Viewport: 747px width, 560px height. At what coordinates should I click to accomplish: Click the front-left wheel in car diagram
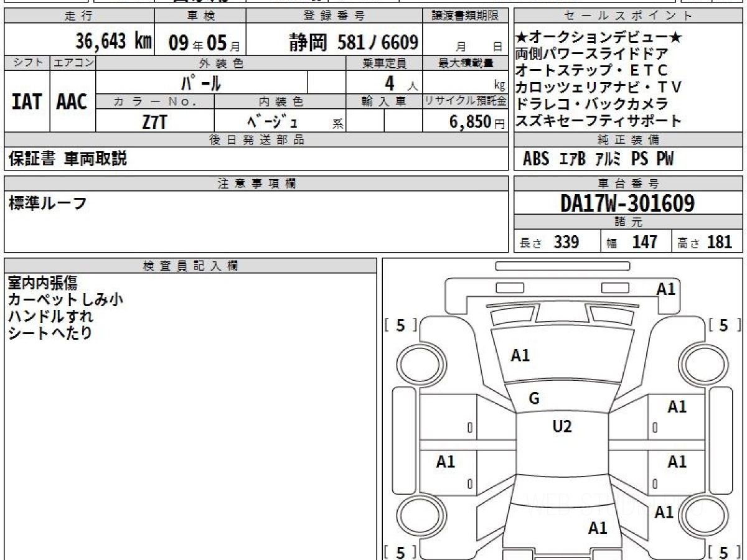[x=416, y=363]
